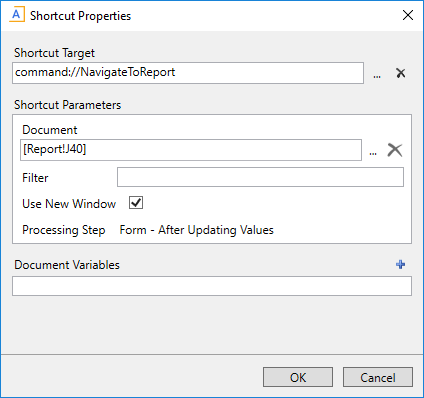Uncheck the Use New Window checkbox

(x=136, y=203)
